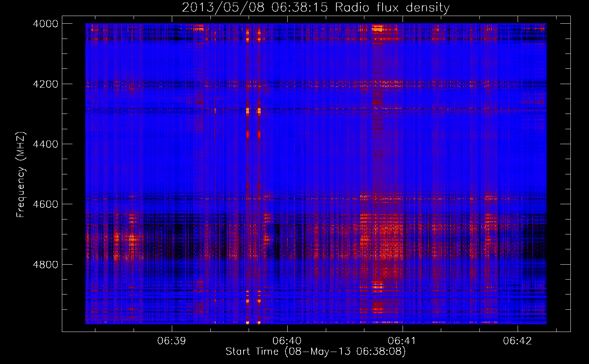Click the 06:40 time tick label
589x364 pixels.
(287, 341)
